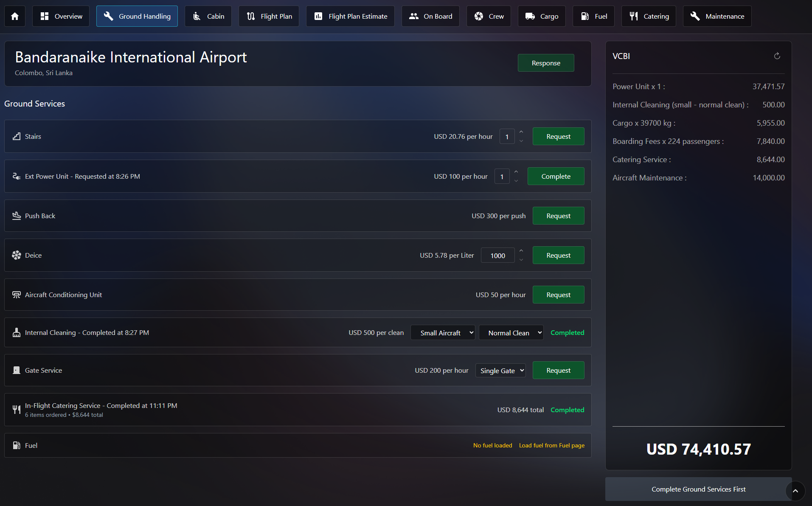Screen dimensions: 812x506
Task: Click the Deice snowflake icon
Action: tap(17, 255)
